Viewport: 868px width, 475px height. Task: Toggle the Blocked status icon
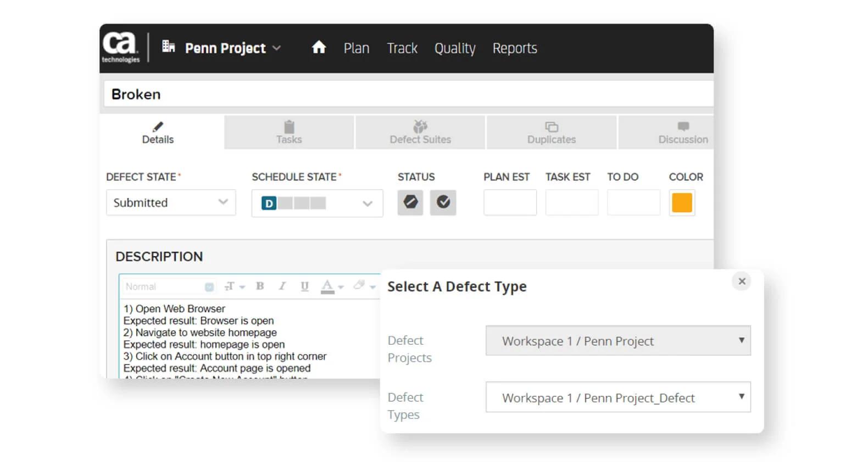[x=410, y=202]
